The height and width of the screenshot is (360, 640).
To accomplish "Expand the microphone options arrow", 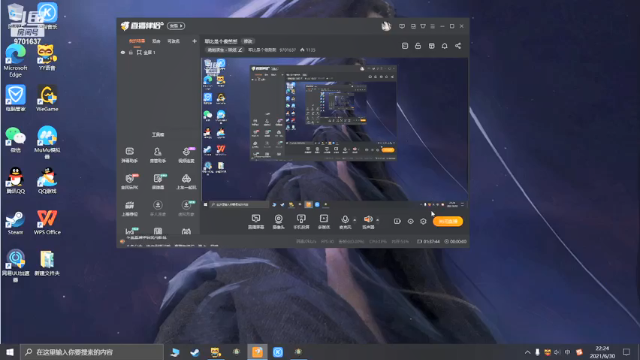I will pos(354,220).
